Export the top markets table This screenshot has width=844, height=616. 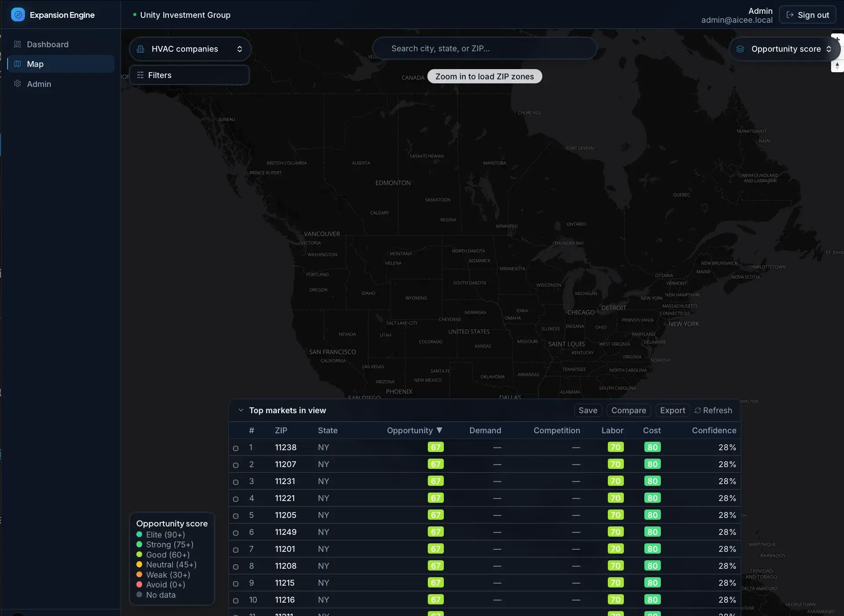[x=672, y=411]
